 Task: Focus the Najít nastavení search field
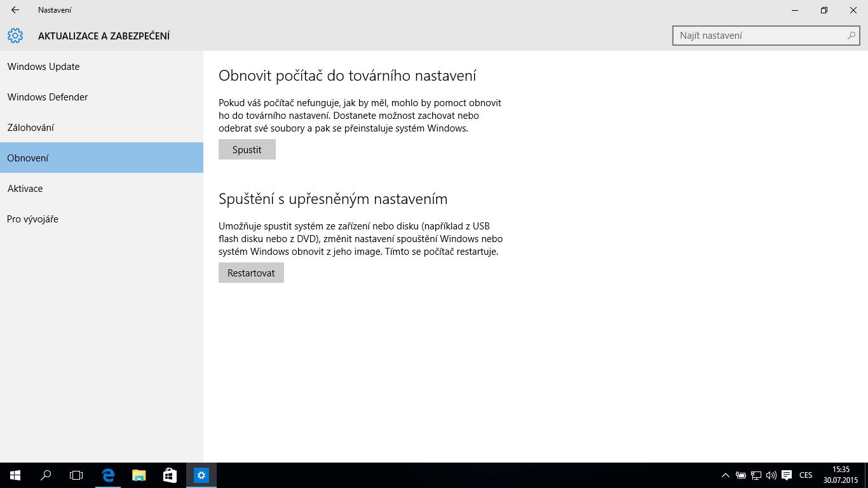pos(766,36)
